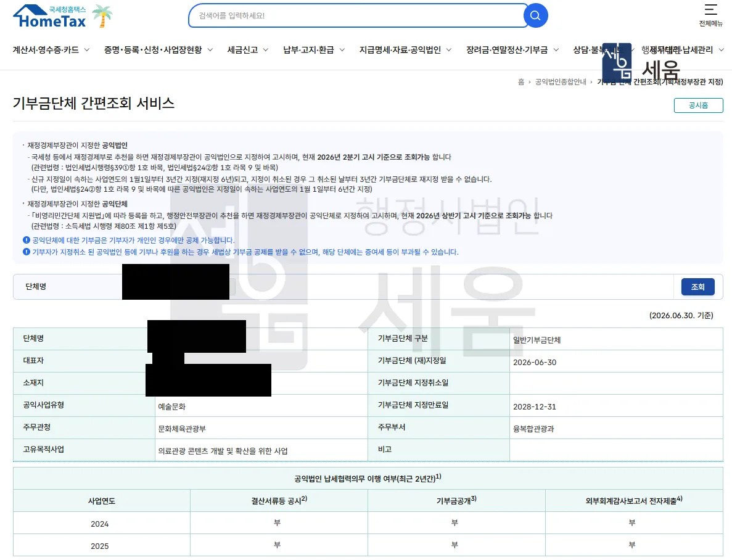Screen dimensions: 732x560
Task: Click the HomeTax logo
Action: pyautogui.click(x=50, y=17)
